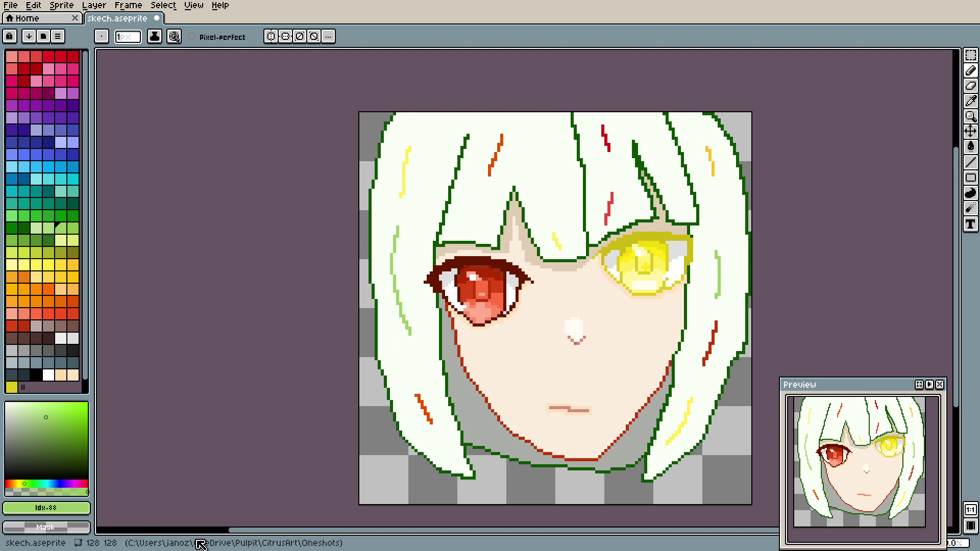Click the brush size input field
The image size is (980, 551).
(128, 37)
